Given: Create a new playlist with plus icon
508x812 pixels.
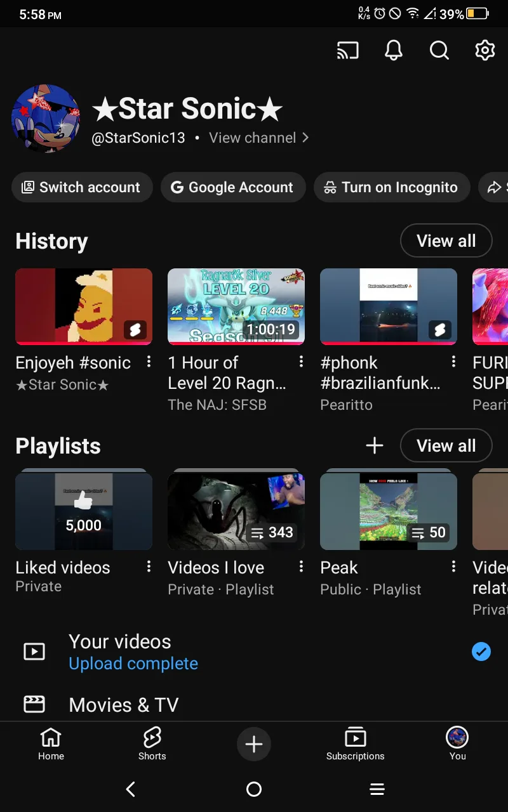Looking at the screenshot, I should pos(375,446).
